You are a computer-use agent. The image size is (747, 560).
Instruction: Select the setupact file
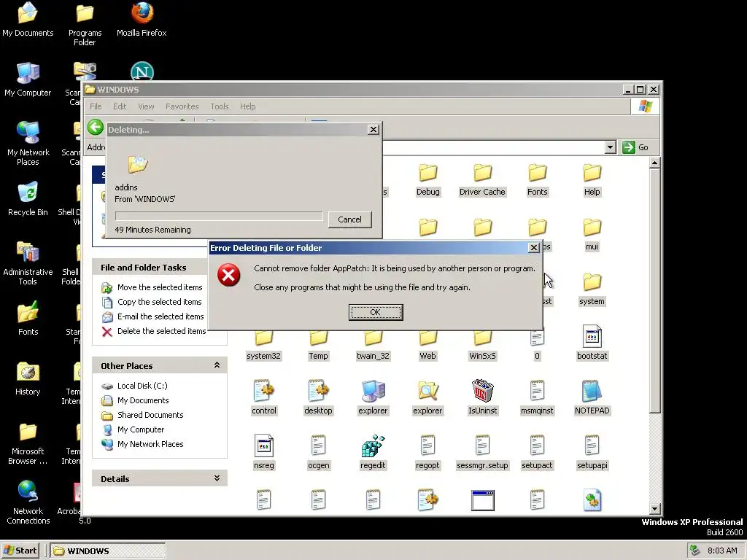point(537,452)
